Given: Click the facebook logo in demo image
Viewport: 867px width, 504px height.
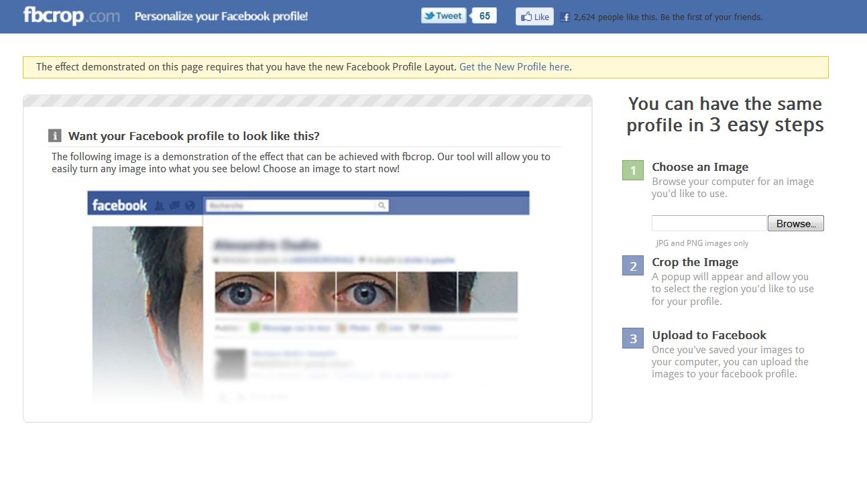Looking at the screenshot, I should [119, 205].
